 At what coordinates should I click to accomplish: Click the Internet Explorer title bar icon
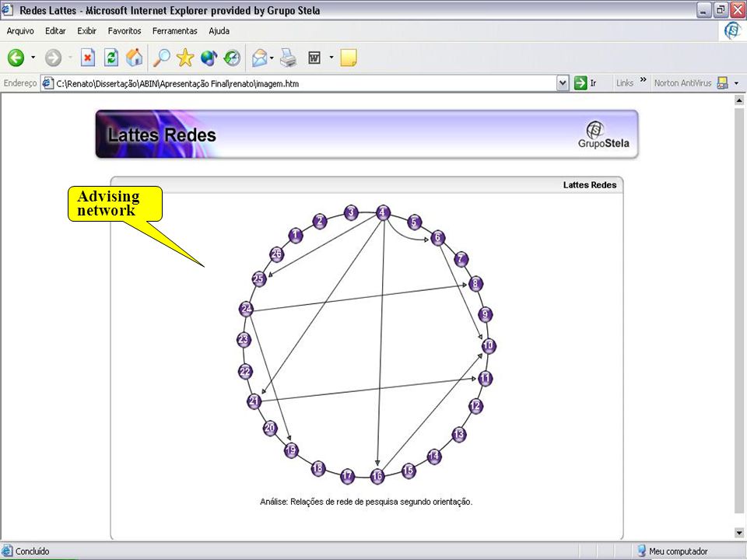(x=7, y=10)
